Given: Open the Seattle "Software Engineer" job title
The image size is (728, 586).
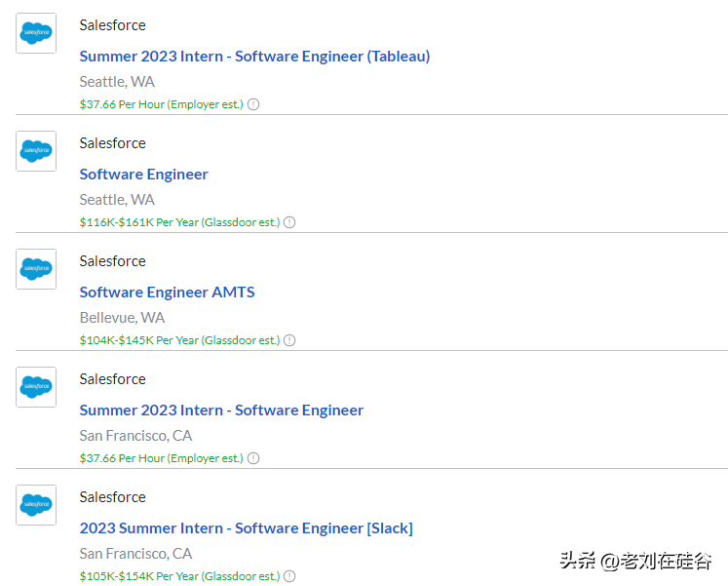Looking at the screenshot, I should (143, 175).
